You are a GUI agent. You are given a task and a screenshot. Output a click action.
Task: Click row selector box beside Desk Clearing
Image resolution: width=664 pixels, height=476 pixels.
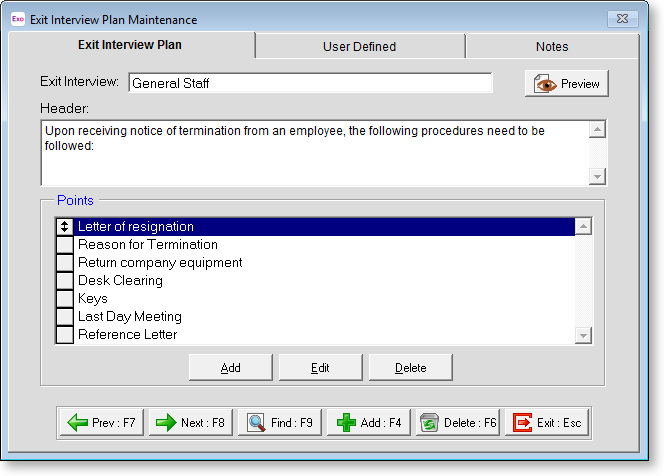click(65, 281)
